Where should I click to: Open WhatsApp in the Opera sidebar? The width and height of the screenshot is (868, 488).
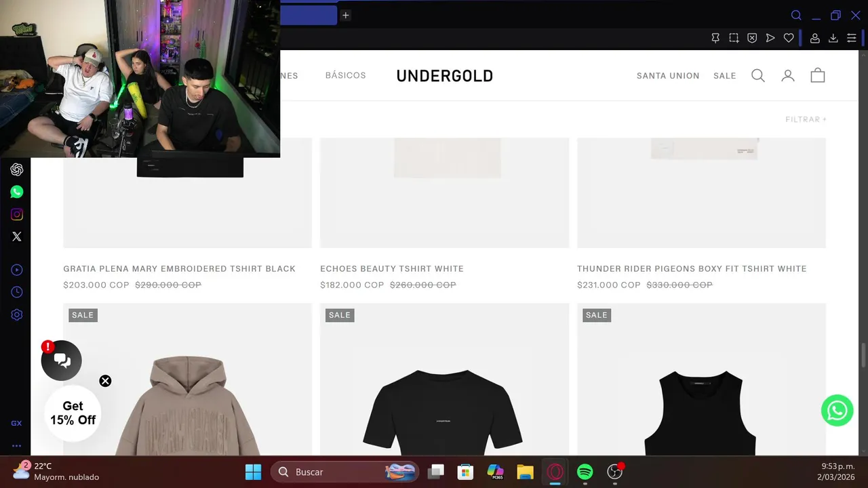coord(17,192)
